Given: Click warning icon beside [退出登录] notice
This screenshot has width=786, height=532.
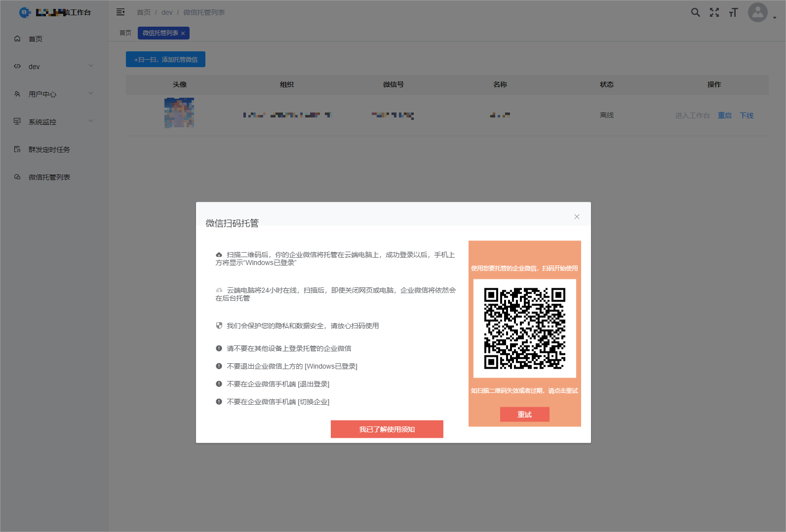Looking at the screenshot, I should click(x=219, y=384).
